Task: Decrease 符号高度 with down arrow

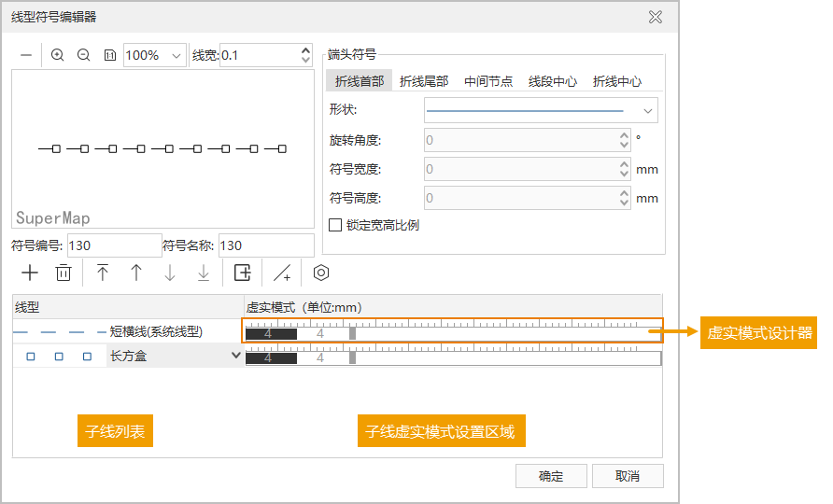Action: [624, 203]
